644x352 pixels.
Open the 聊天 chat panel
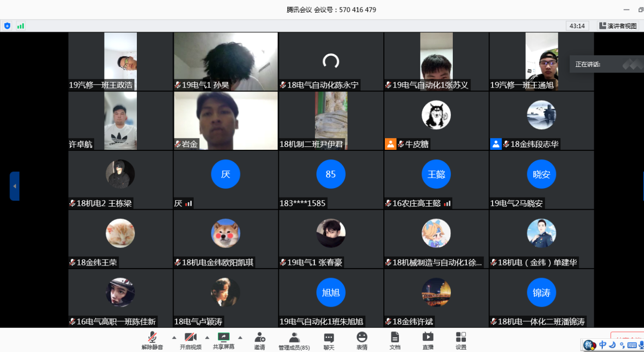click(329, 340)
